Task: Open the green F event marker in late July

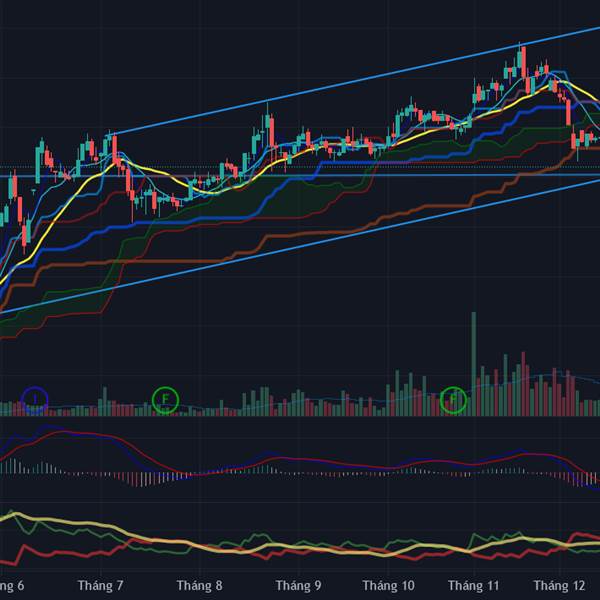Action: point(165,400)
